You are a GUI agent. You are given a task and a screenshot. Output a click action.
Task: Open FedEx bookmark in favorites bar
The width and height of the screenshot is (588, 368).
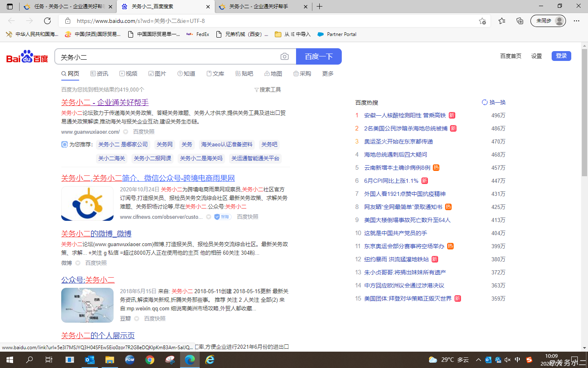pos(198,34)
